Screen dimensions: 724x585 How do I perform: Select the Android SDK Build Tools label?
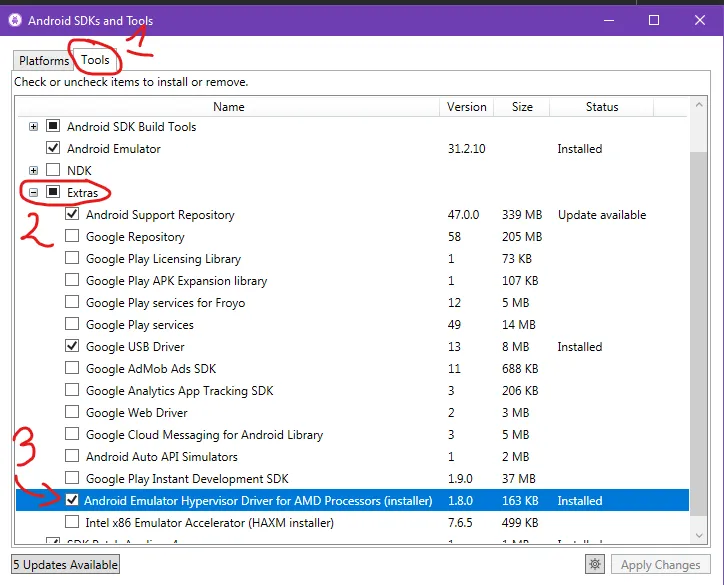point(132,127)
